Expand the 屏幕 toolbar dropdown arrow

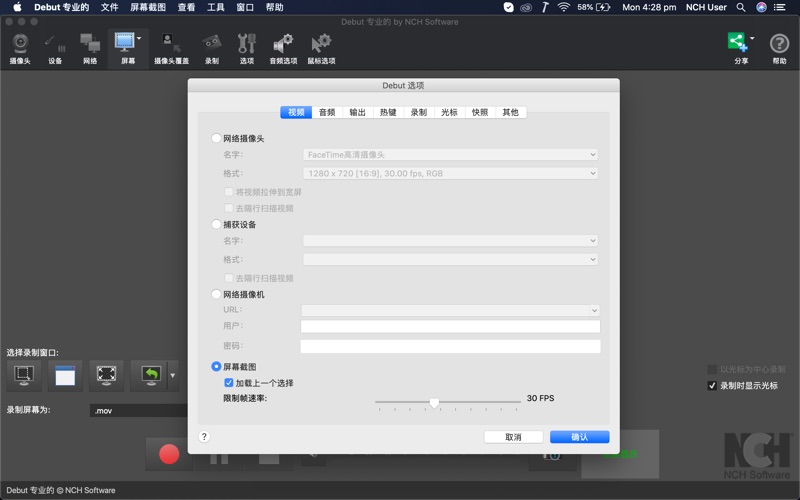(139, 39)
